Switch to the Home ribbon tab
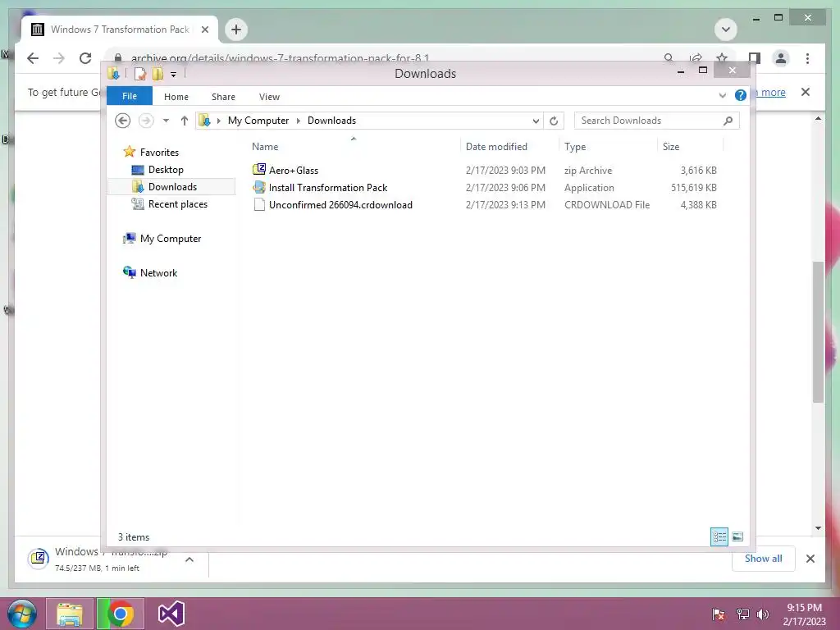The width and height of the screenshot is (840, 630). (x=176, y=97)
